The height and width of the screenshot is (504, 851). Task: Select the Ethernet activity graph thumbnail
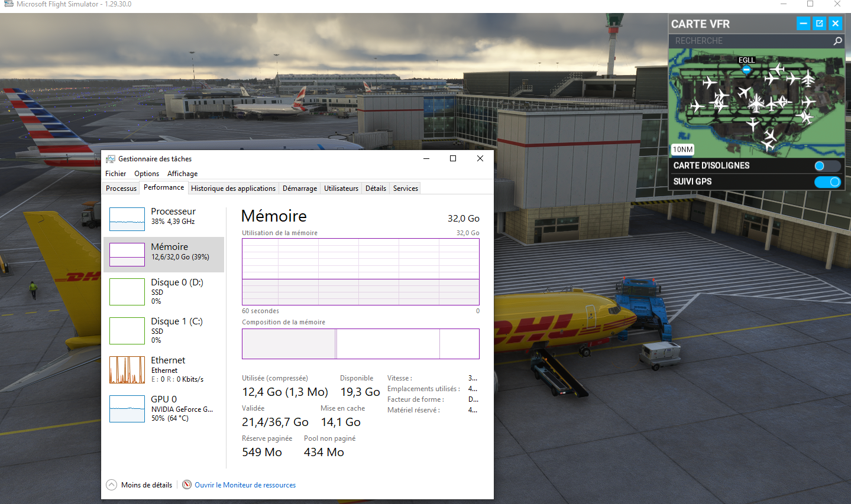tap(127, 370)
